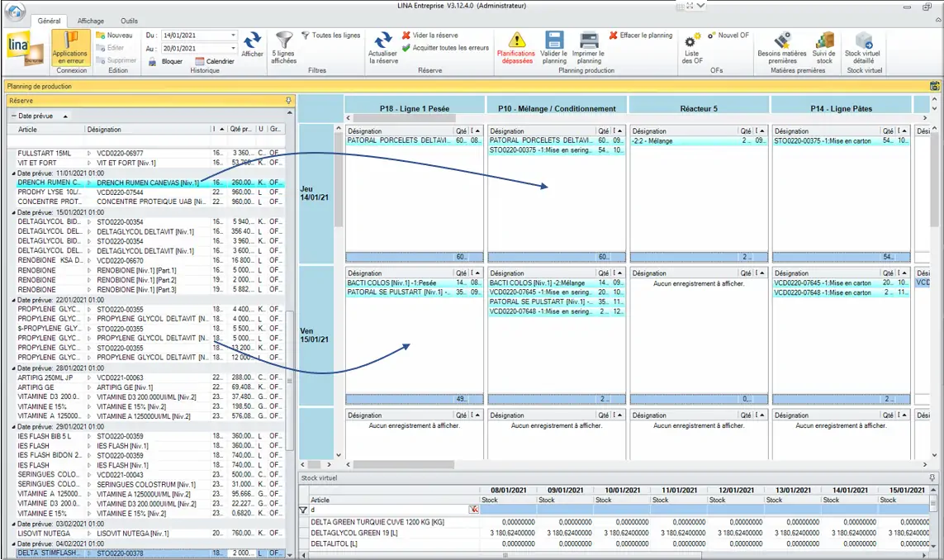Screen dimensions: 944x560
Task: Click the Afficher refresh button
Action: (252, 45)
